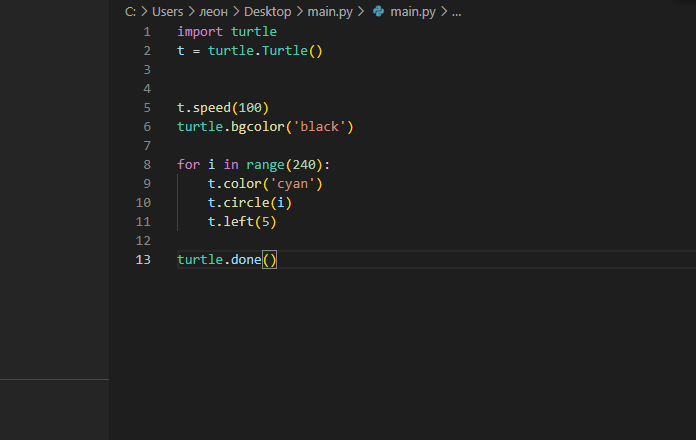Select the Desktop breadcrumb segment
This screenshot has width=696, height=440.
tap(268, 12)
